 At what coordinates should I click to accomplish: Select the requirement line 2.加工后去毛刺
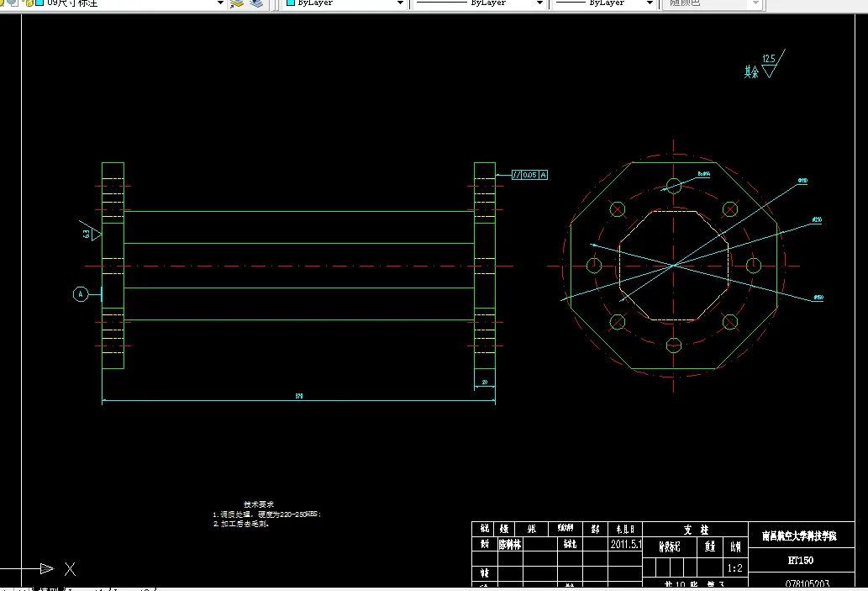point(241,524)
